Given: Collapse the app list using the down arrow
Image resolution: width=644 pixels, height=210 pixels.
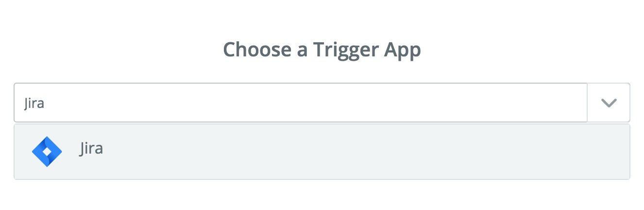Looking at the screenshot, I should coord(609,103).
